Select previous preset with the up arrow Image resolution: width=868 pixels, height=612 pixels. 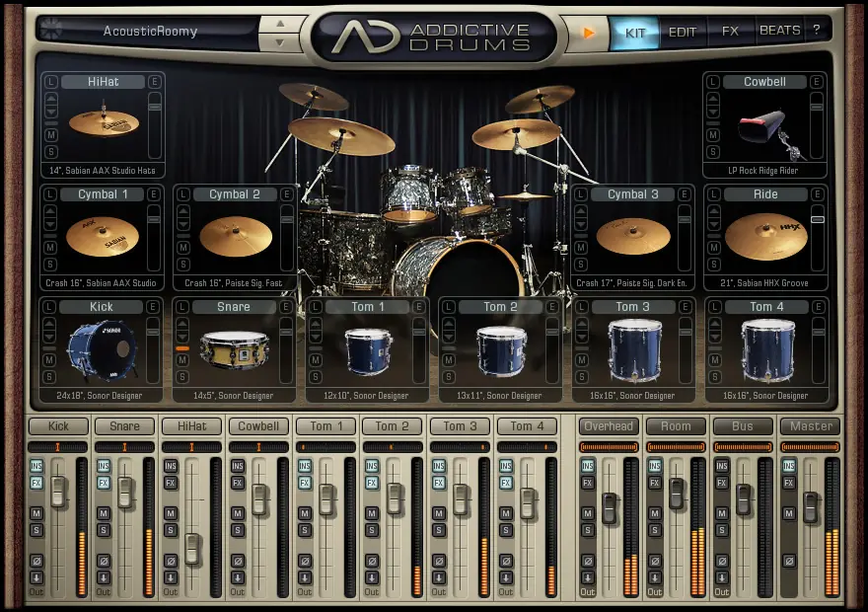[x=280, y=24]
